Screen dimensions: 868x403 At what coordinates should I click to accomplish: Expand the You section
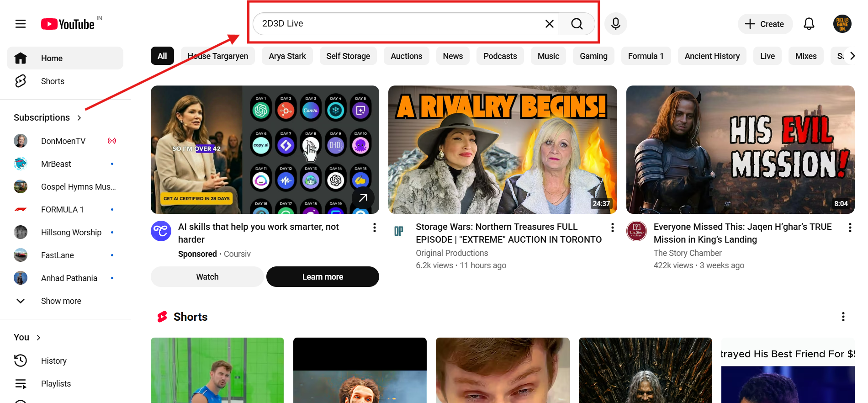[27, 337]
